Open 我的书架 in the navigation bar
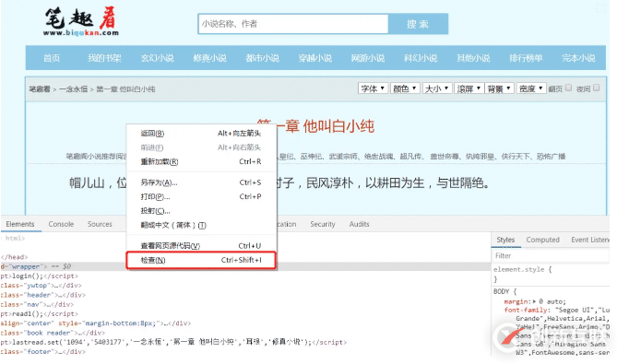The height and width of the screenshot is (364, 617). coord(104,58)
